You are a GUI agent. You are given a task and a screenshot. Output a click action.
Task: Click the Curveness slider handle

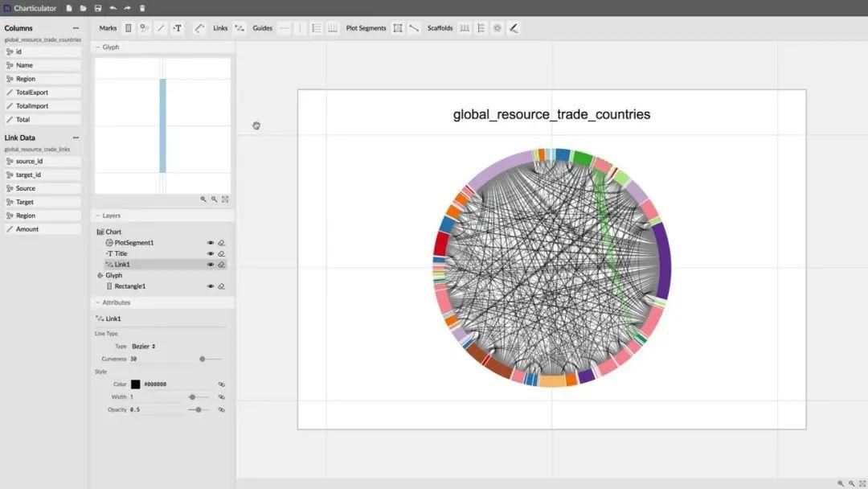click(203, 360)
